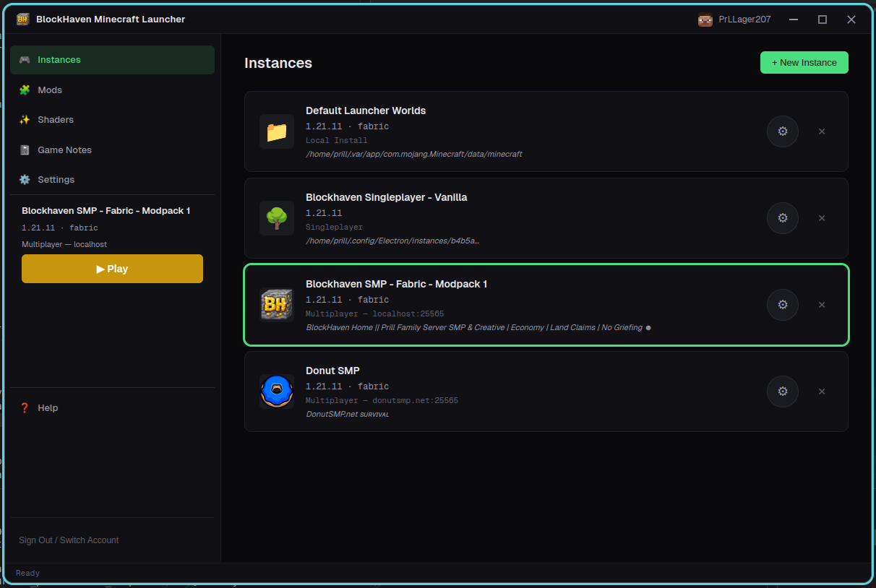Select the Blockhaven Singleplayer - Vanilla title
The image size is (876, 588).
387,197
